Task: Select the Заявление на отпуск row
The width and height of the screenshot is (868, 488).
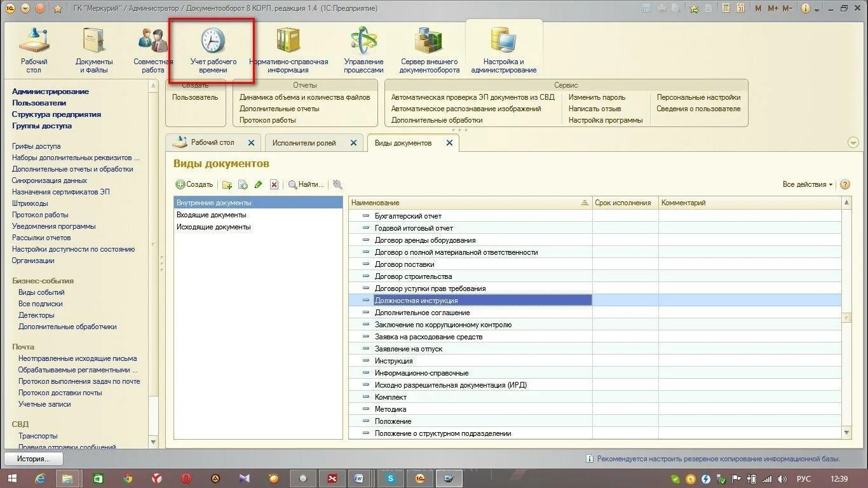Action: [x=595, y=349]
